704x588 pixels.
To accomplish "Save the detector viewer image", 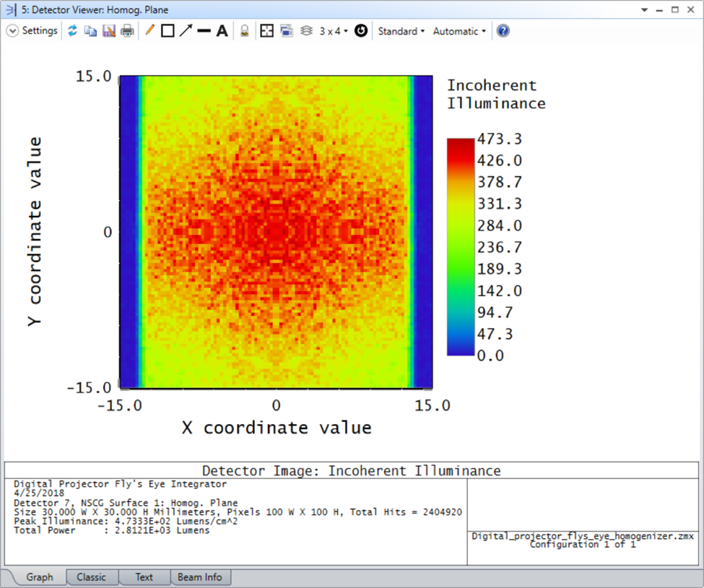I will click(108, 30).
